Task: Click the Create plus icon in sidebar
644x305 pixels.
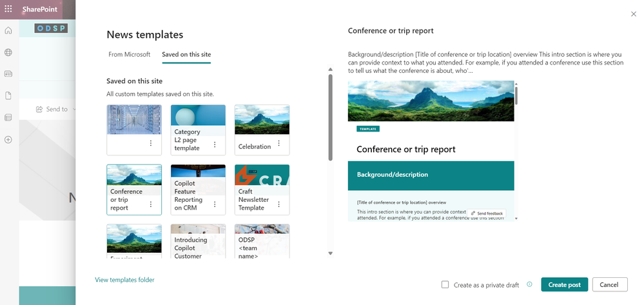Action: [x=8, y=140]
